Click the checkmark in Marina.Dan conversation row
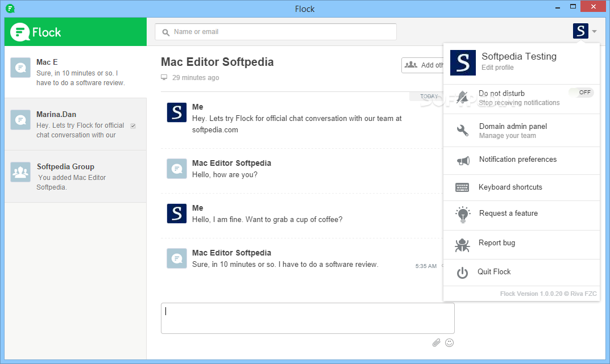 tap(133, 126)
